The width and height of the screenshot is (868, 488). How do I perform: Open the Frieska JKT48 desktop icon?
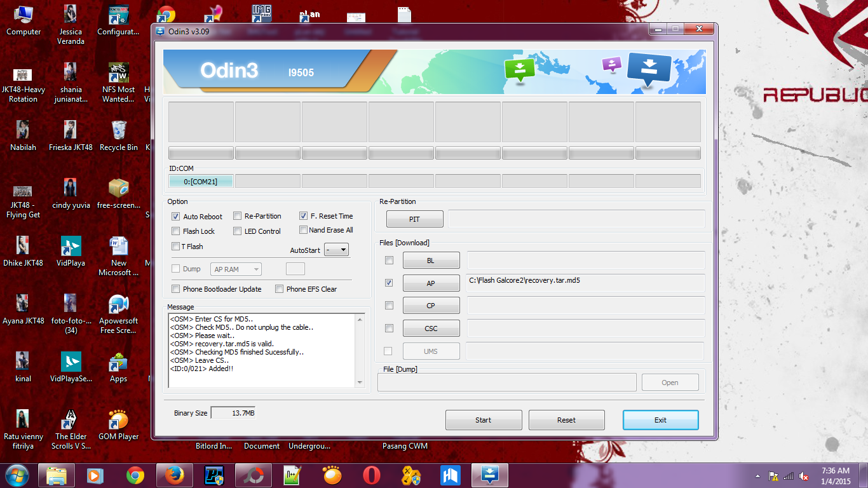coord(71,136)
